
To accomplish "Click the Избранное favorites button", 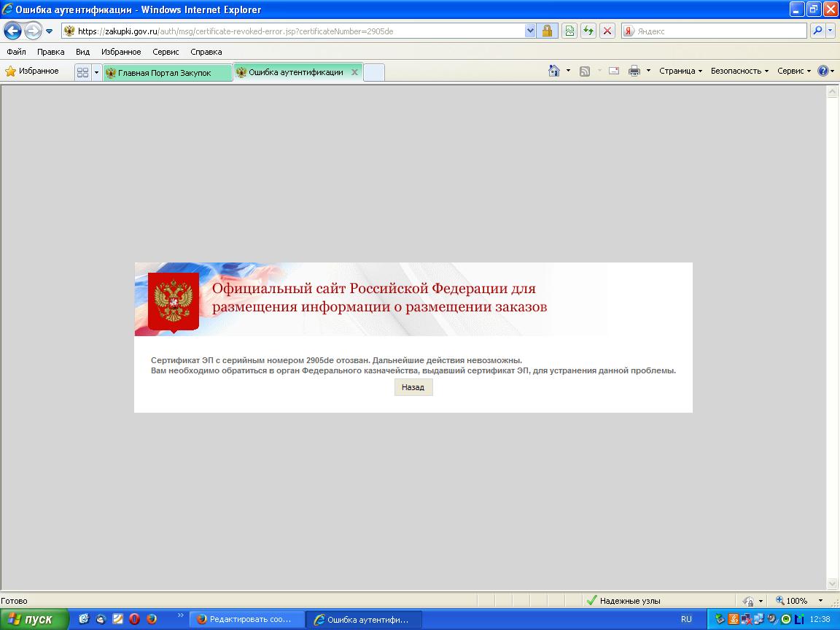I will point(32,71).
